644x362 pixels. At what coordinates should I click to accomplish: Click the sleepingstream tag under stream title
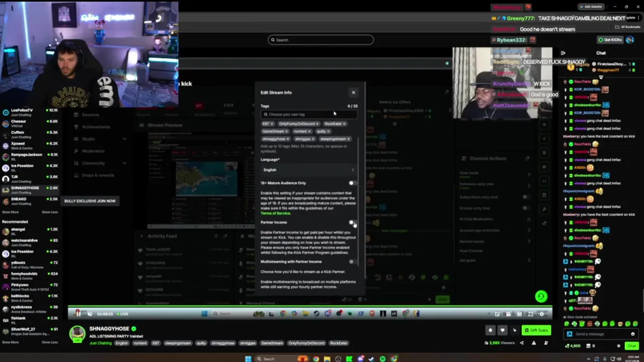(x=178, y=343)
